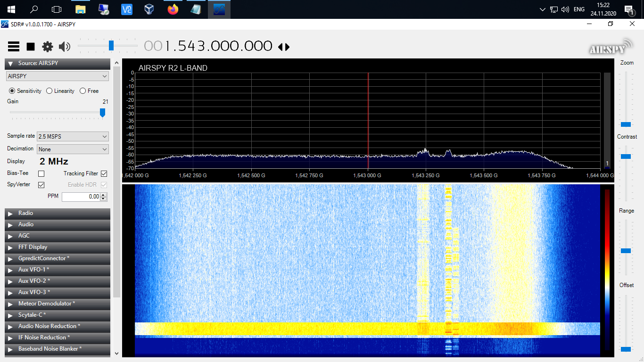This screenshot has width=644, height=362.
Task: Open the SDR# hamburger menu
Action: 14,46
